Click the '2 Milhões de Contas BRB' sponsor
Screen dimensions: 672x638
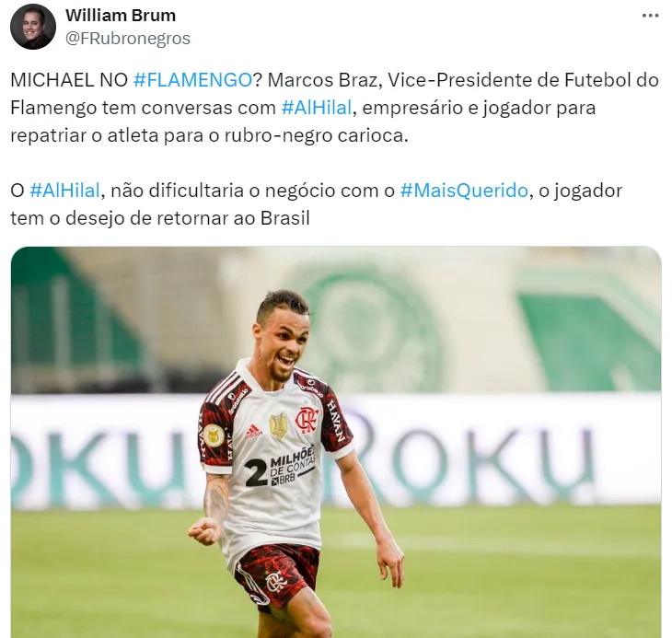(280, 466)
